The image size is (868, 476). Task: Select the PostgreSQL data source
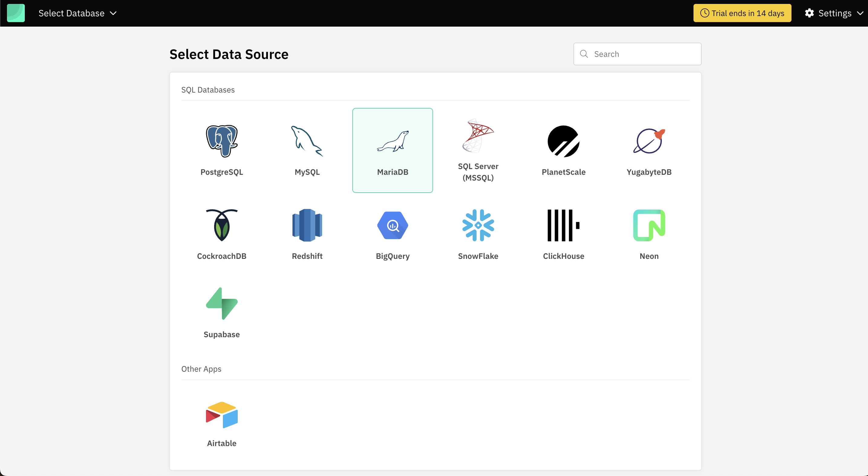221,151
